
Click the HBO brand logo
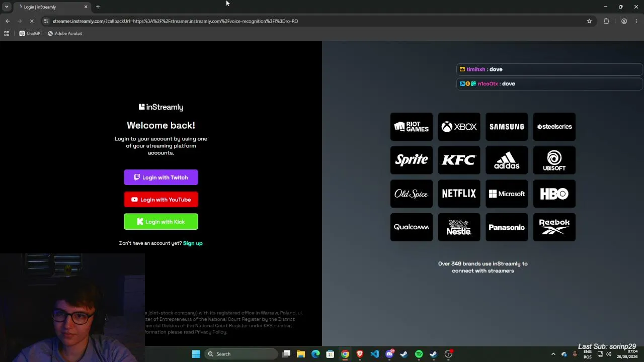click(x=554, y=194)
